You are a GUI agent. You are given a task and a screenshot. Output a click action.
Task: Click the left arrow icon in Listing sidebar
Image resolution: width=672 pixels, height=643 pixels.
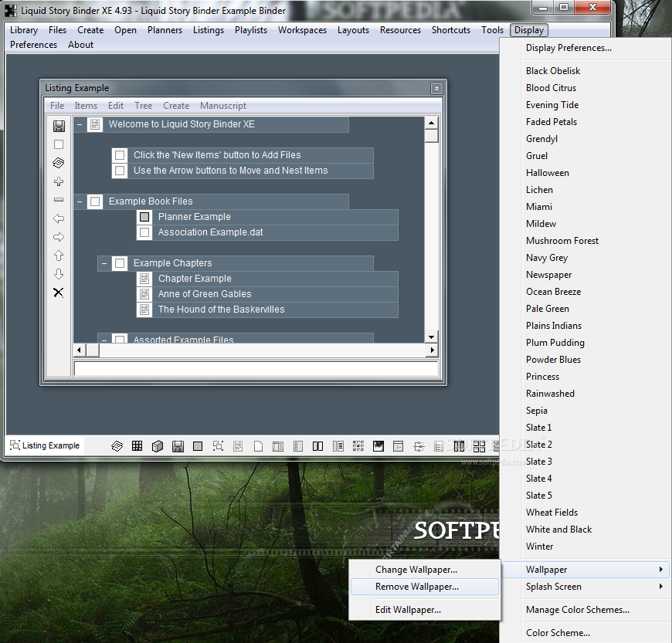click(59, 218)
